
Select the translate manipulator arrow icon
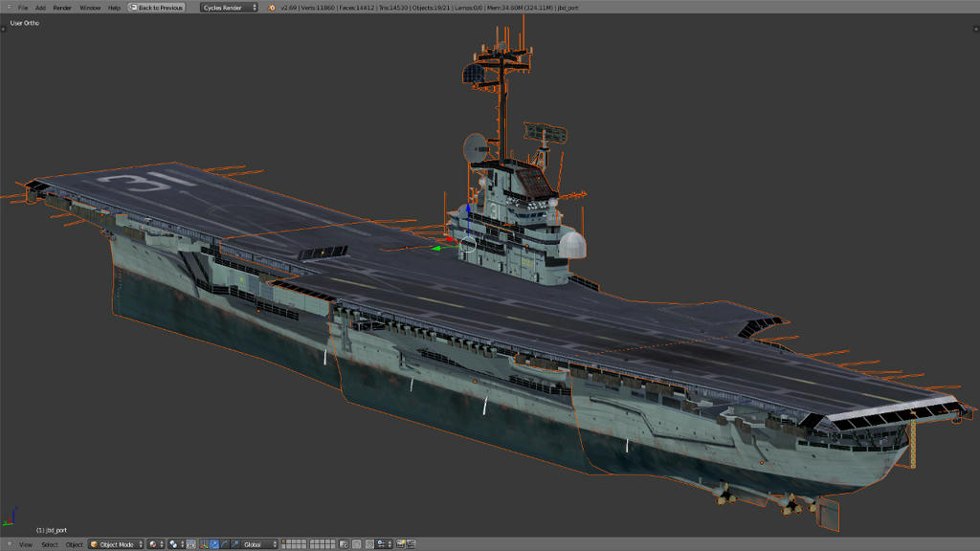coord(213,544)
